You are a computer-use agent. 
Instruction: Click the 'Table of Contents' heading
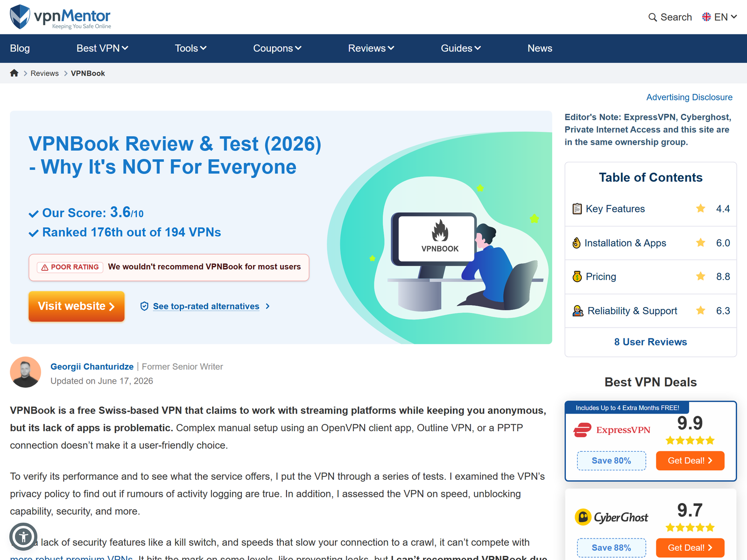tap(650, 177)
